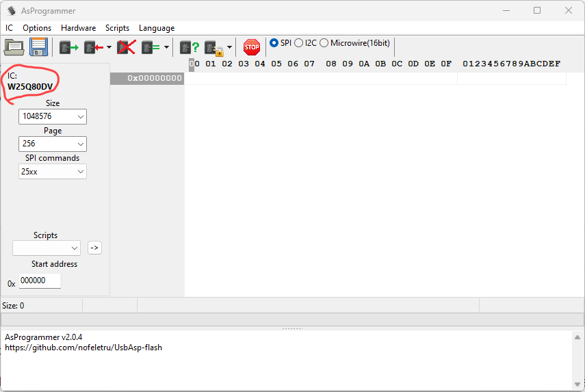Screen dimensions: 585x392
Task: Click the AsProgrammer title bar app icon
Action: pos(12,11)
